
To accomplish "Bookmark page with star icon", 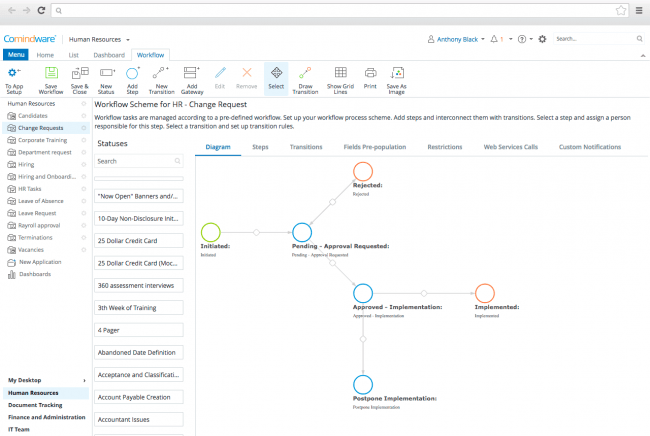I will (x=621, y=10).
